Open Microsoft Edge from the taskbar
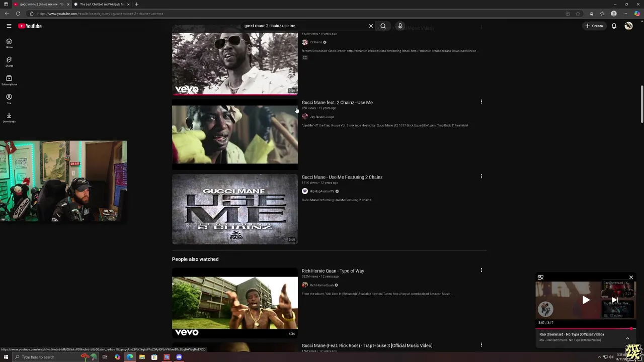 (130, 357)
